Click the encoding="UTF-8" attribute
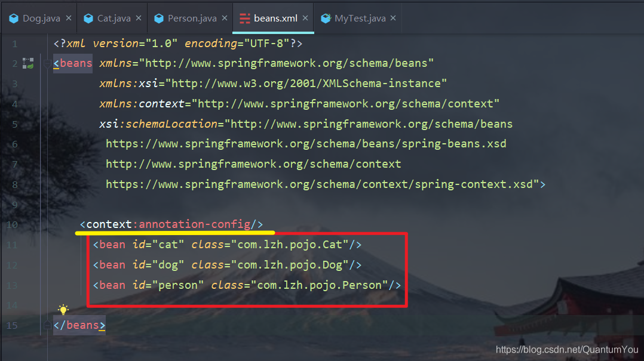This screenshot has height=361, width=644. pos(237,44)
